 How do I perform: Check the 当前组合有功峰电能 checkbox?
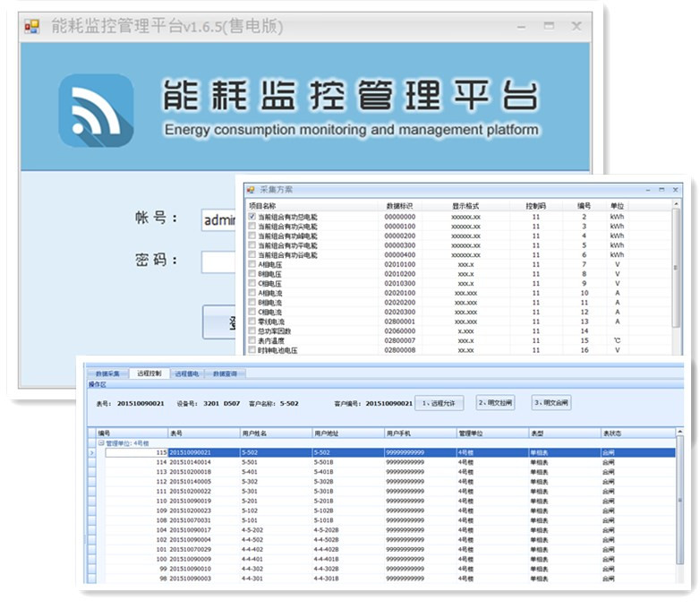tap(252, 236)
